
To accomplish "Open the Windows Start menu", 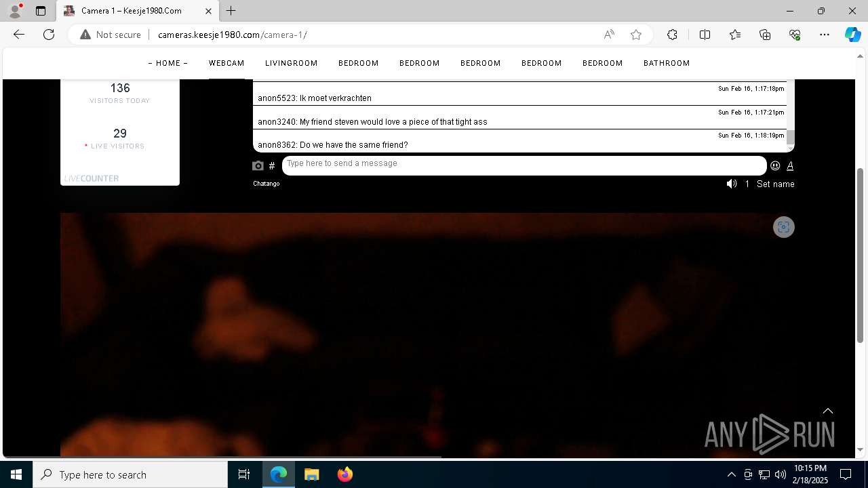I will click(x=16, y=474).
